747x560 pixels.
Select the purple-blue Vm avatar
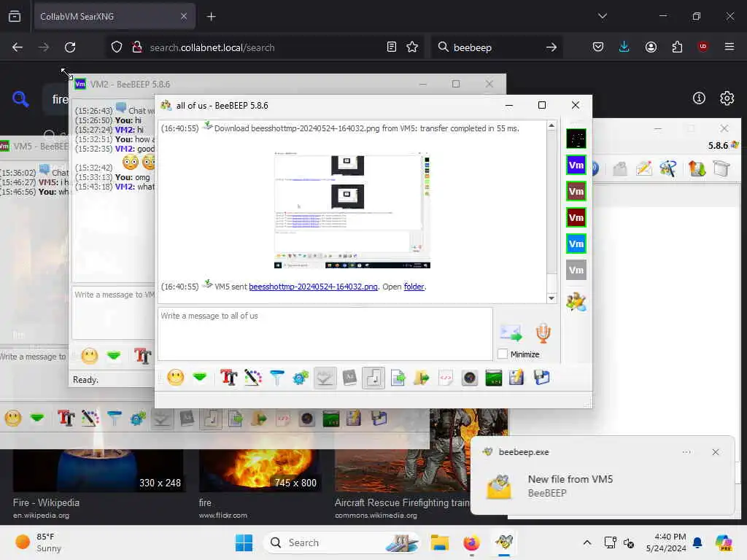tap(576, 166)
